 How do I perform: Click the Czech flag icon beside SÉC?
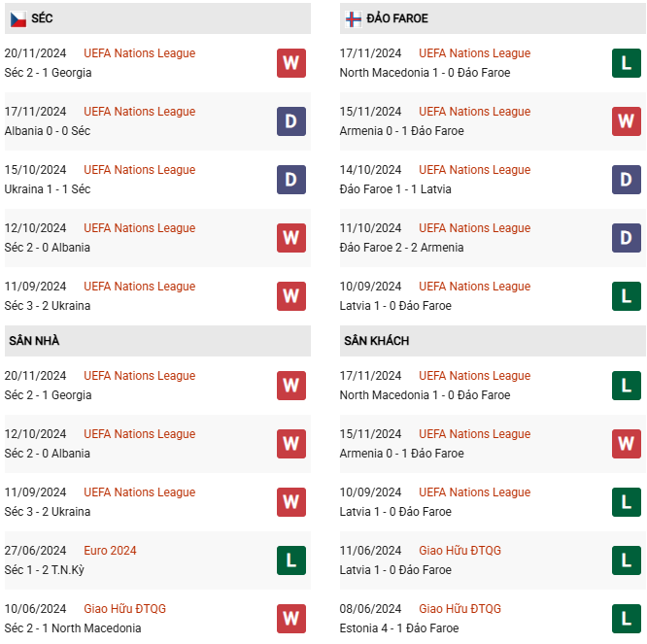click(x=17, y=18)
